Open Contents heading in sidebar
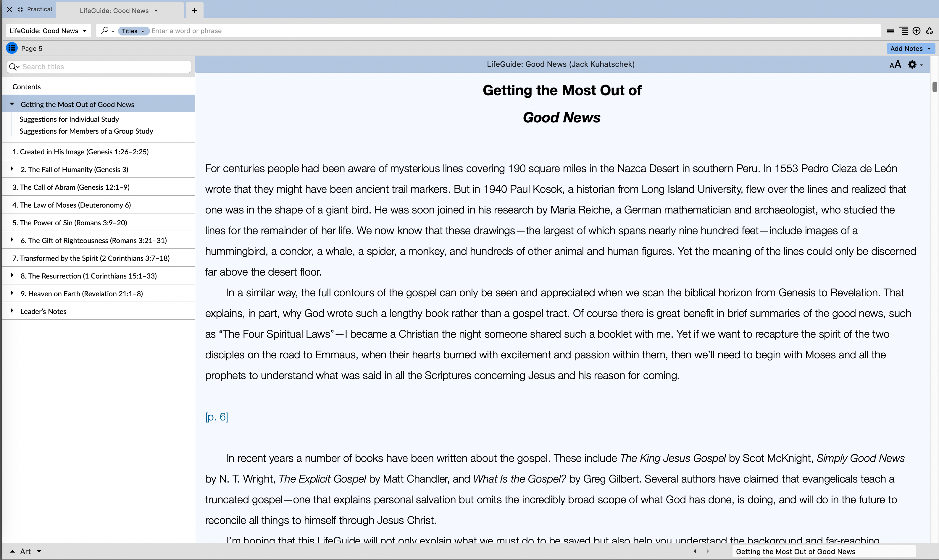939x560 pixels. (x=26, y=87)
